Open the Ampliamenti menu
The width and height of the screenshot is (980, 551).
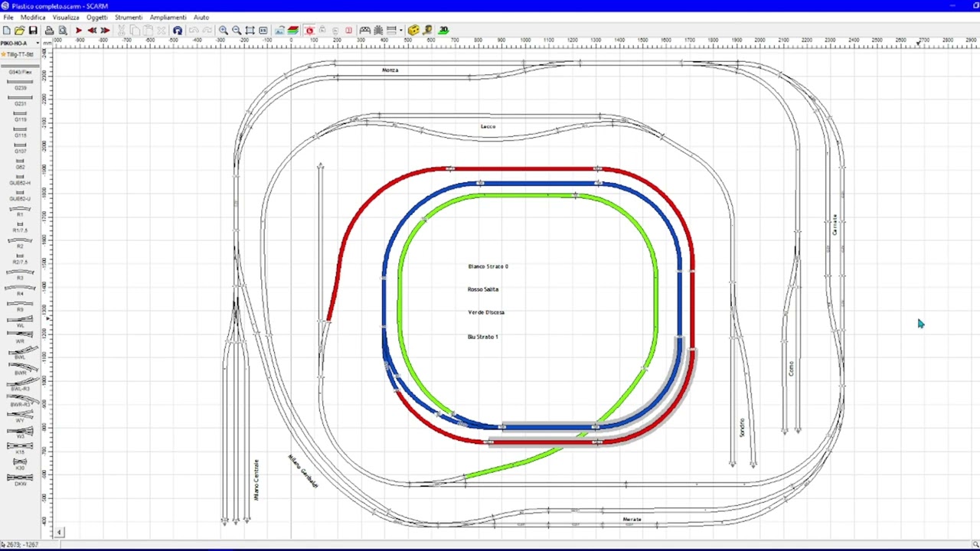click(168, 17)
